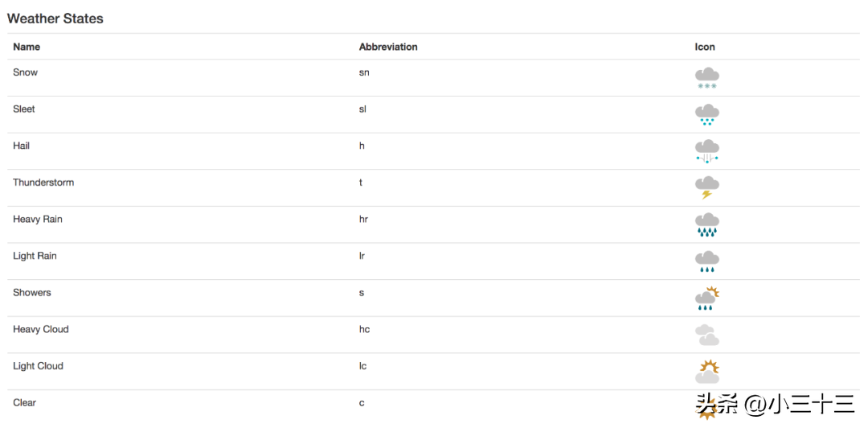
Task: Click the Light Rain icon
Action: pyautogui.click(x=707, y=261)
